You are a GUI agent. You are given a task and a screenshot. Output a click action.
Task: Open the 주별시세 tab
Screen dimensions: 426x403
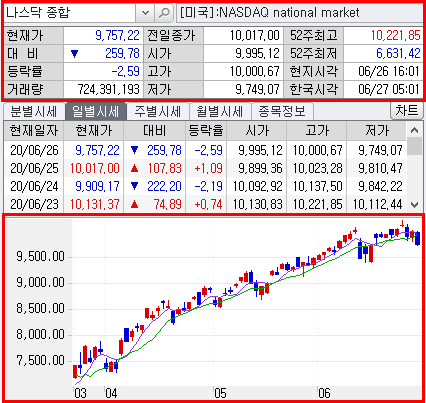click(x=158, y=111)
